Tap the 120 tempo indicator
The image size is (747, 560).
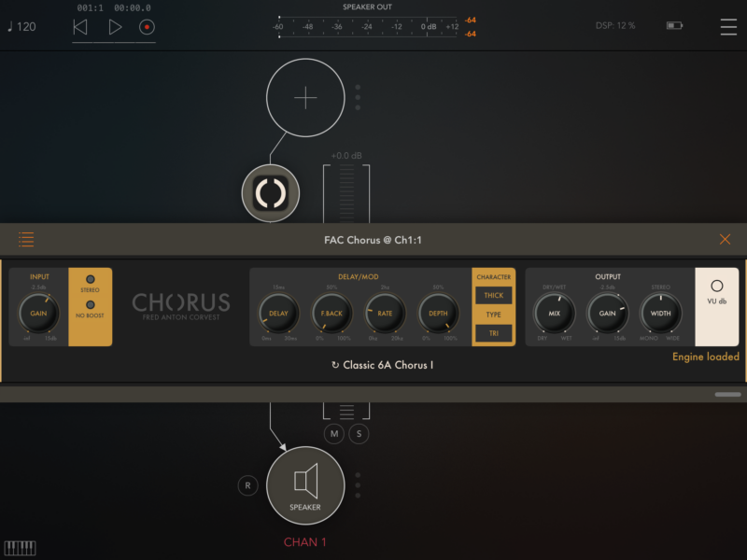point(21,27)
